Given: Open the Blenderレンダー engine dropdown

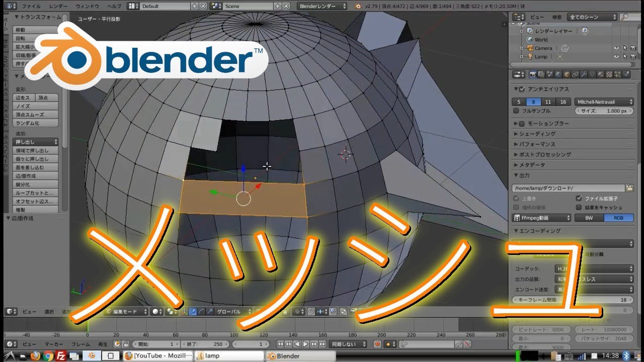Looking at the screenshot, I should click(323, 6).
